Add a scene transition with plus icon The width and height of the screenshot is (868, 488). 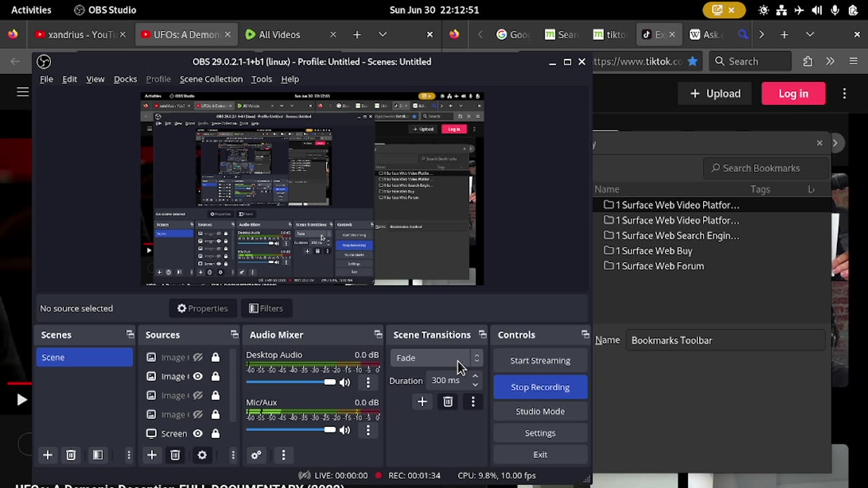422,402
